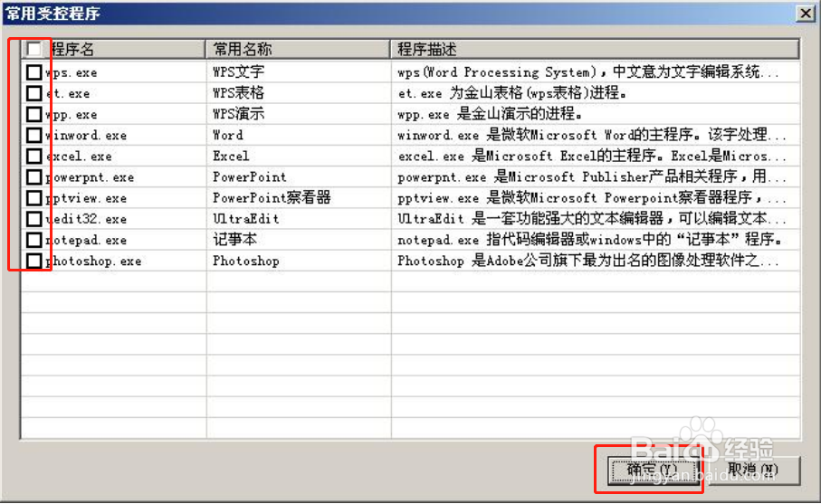The image size is (821, 504).
Task: Check the box for wps.exe
Action: tap(34, 72)
